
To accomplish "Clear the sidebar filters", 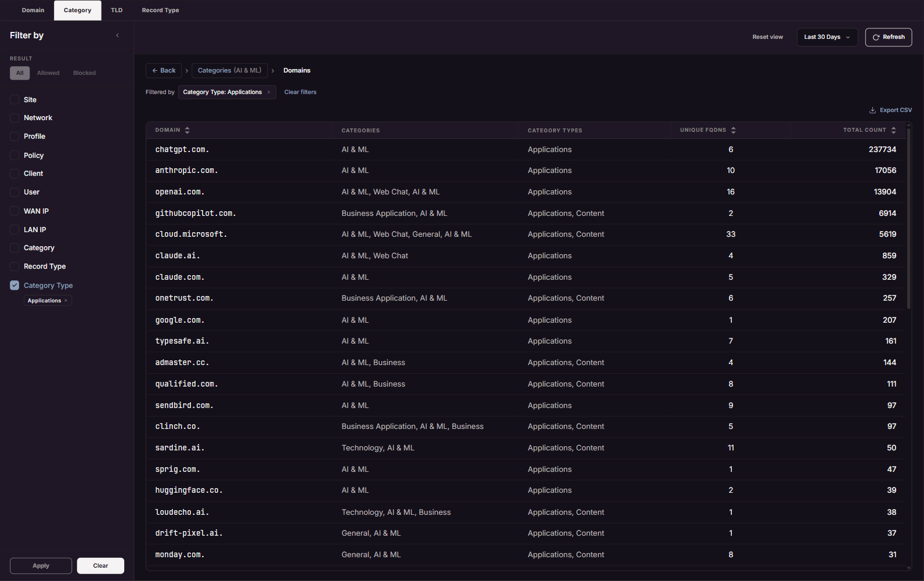I will 100,566.
